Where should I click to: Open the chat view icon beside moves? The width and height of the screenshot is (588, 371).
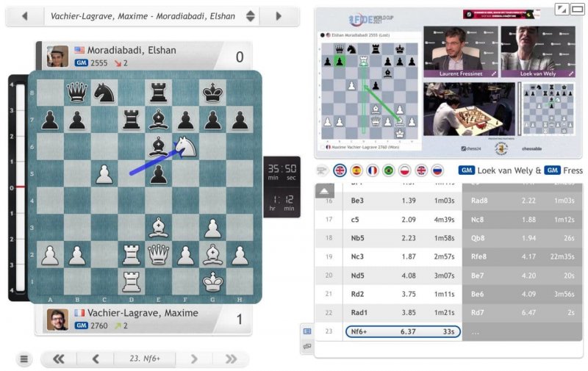pyautogui.click(x=306, y=345)
